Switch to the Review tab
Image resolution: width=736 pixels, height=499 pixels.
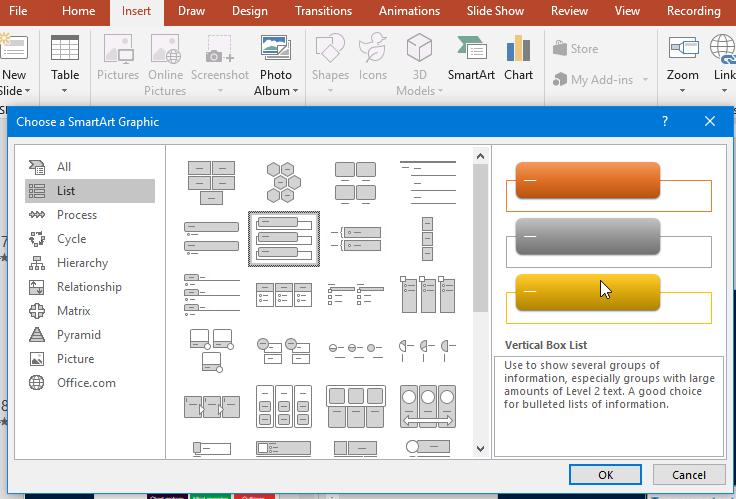coord(569,11)
